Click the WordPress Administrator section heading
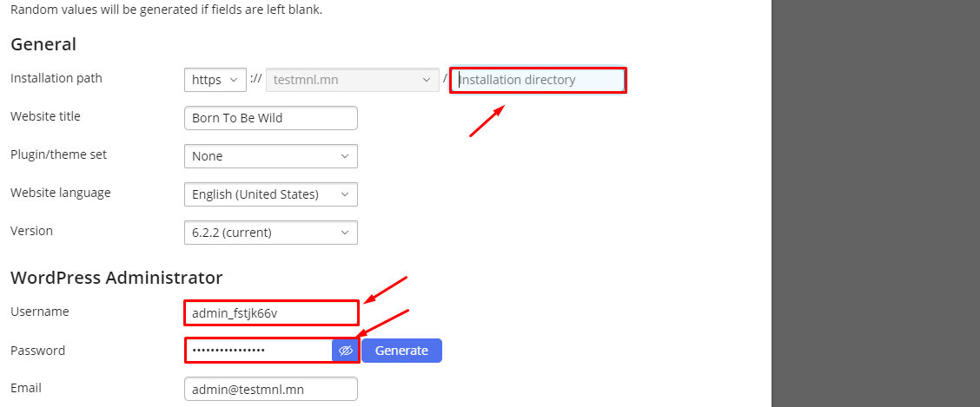Viewport: 980px width, 407px height. coord(116,277)
